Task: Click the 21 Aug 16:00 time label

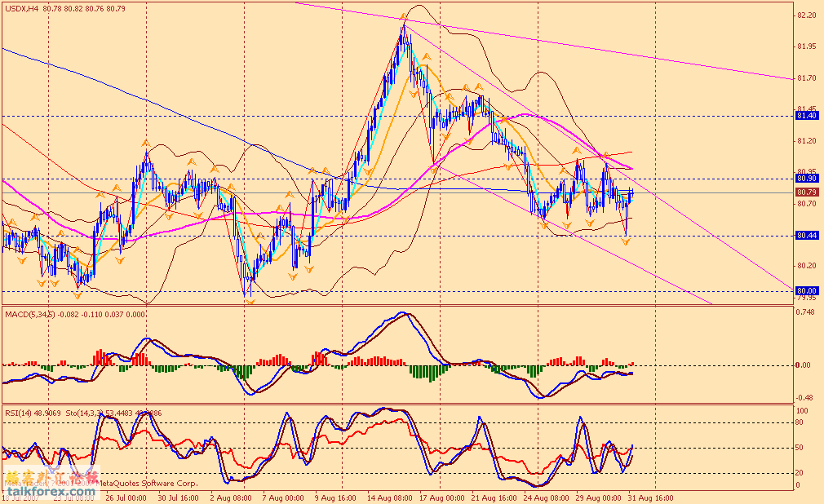Action: [494, 497]
